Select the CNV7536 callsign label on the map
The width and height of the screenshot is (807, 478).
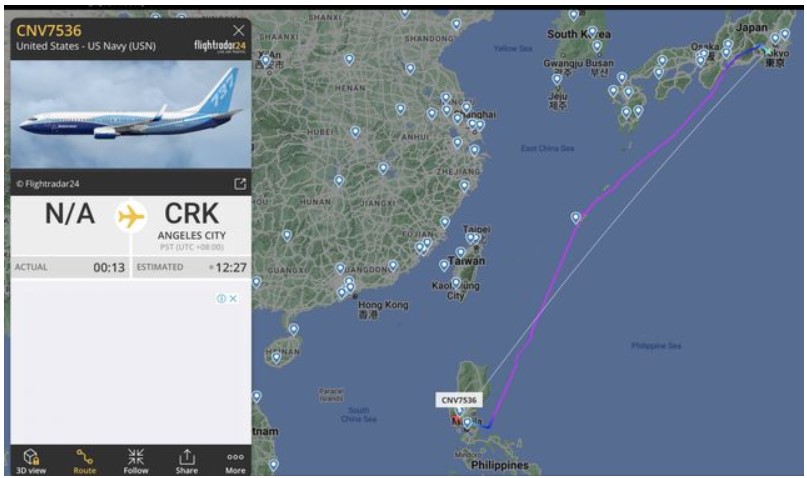coord(459,400)
